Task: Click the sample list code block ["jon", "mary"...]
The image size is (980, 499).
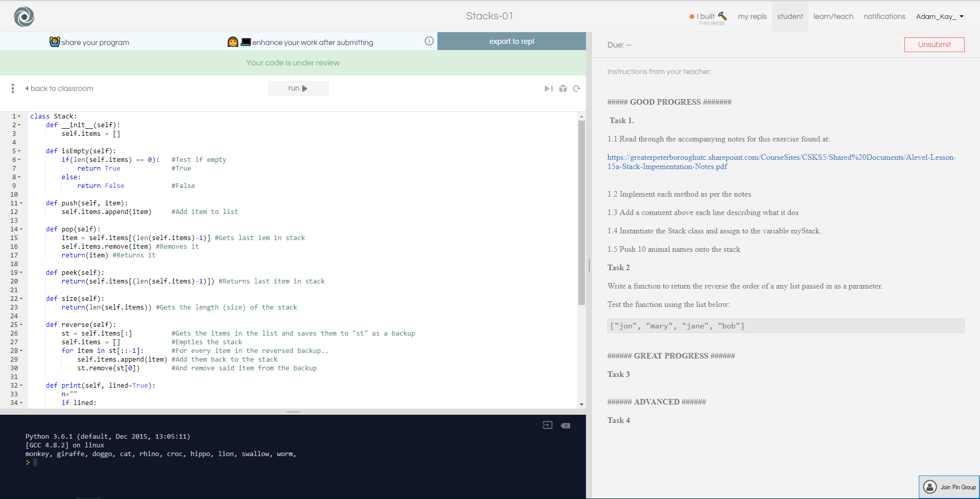Action: [x=786, y=326]
